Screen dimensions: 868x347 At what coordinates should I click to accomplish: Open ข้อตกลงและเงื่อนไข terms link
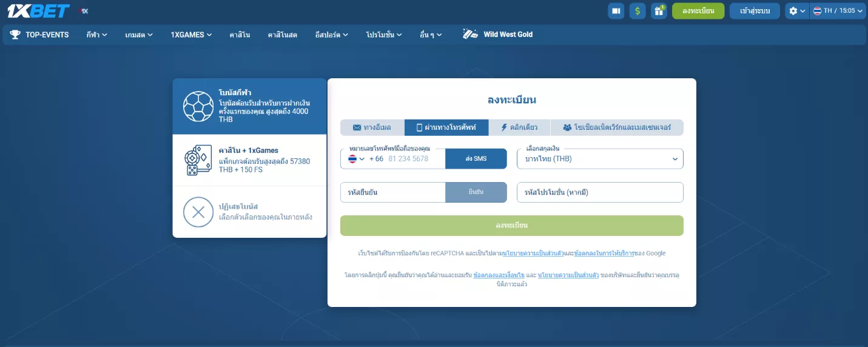coord(499,275)
